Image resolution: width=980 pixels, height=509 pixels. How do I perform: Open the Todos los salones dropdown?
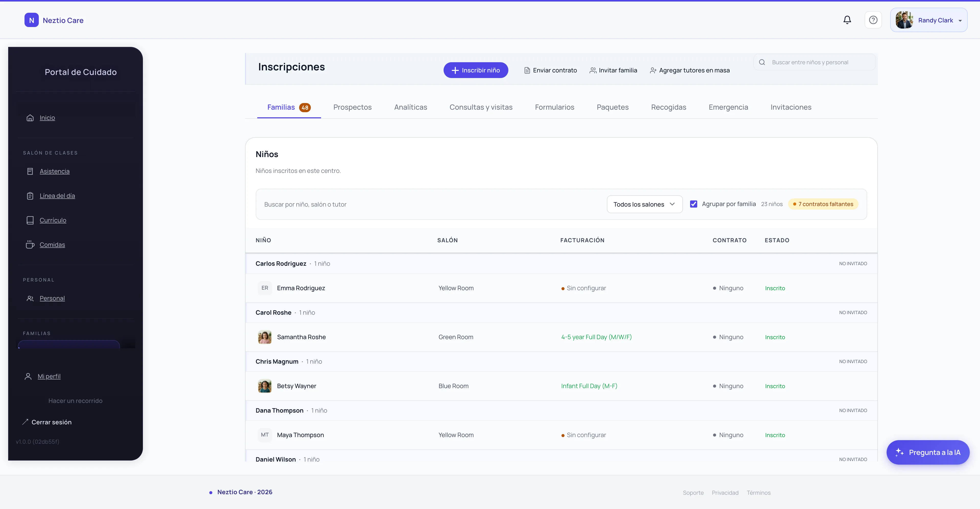click(644, 204)
